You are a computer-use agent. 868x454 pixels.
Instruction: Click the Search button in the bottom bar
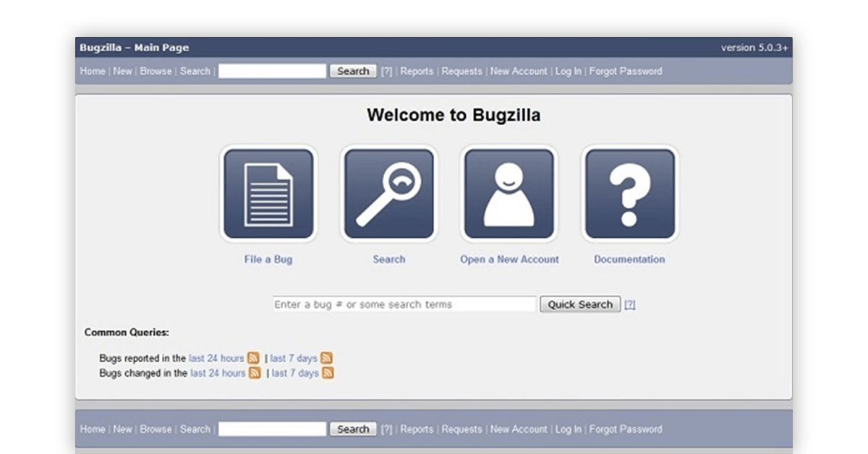(354, 429)
